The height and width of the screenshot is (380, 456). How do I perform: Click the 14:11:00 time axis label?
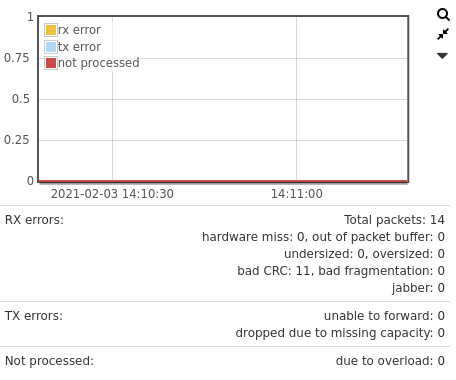[x=297, y=194]
